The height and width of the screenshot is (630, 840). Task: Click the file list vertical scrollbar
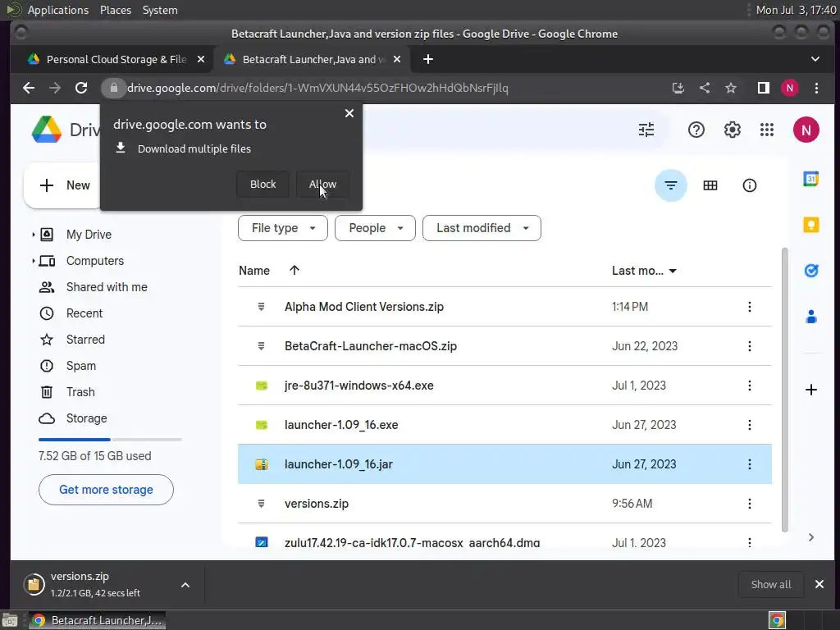click(x=785, y=390)
